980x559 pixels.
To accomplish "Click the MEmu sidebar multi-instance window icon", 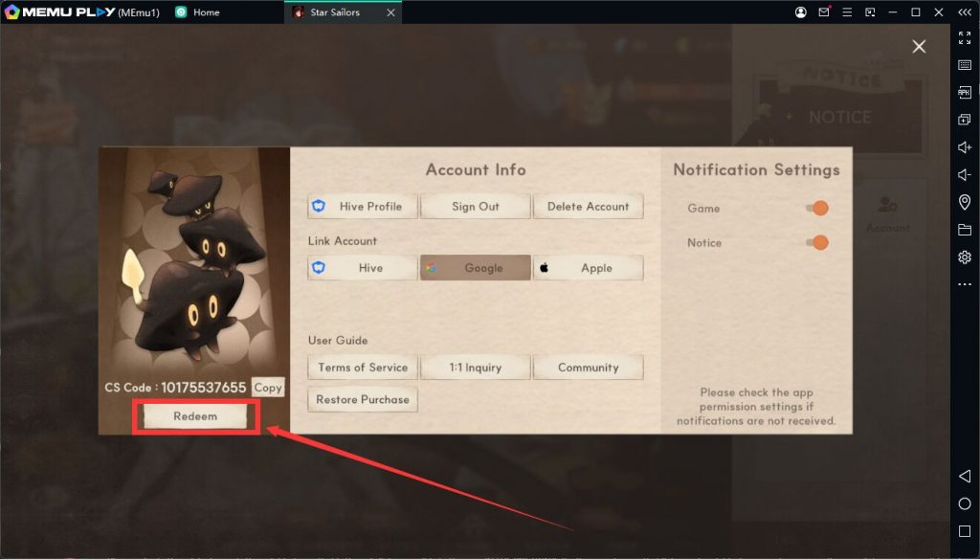I will [965, 120].
